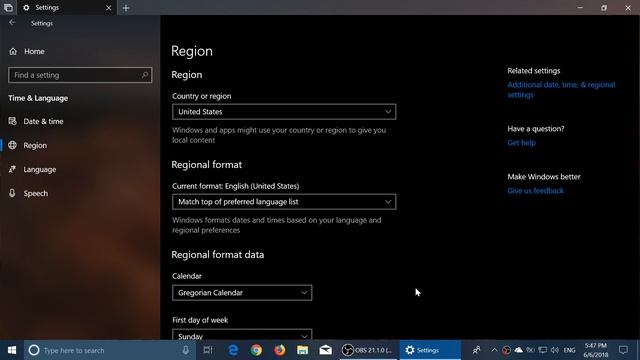Viewport: 640px width, 360px height.
Task: Click the Language character icon
Action: tap(13, 169)
